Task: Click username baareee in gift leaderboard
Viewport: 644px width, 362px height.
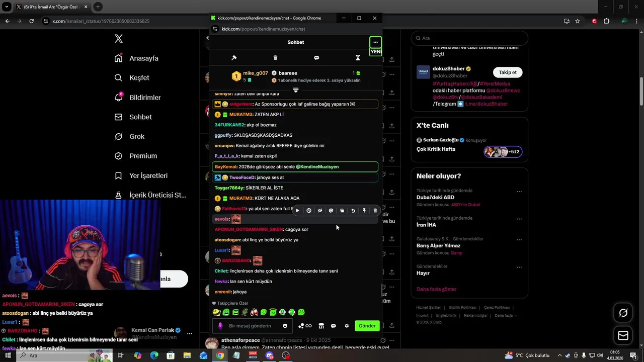Action: pos(288,73)
